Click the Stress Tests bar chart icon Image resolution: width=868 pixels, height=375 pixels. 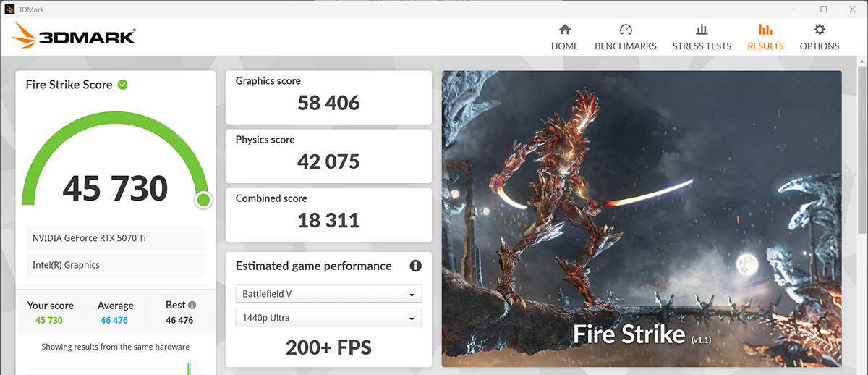pos(702,30)
